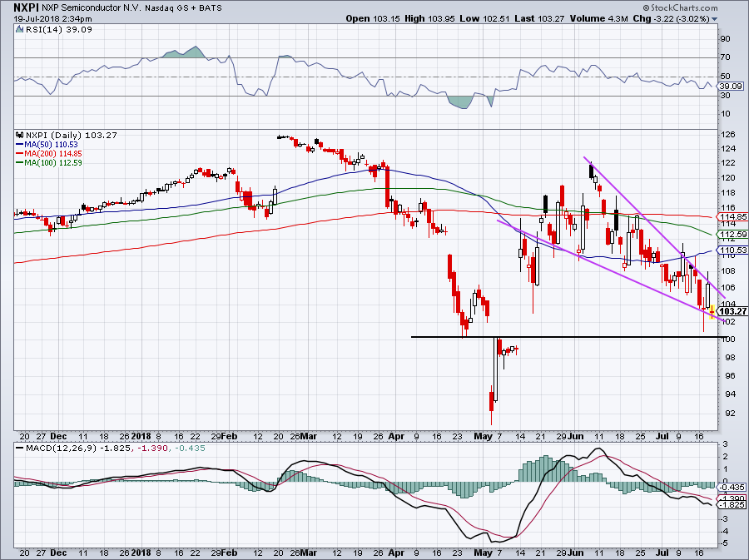The width and height of the screenshot is (749, 560).
Task: Select the Open 103.15 value
Action: (373, 18)
